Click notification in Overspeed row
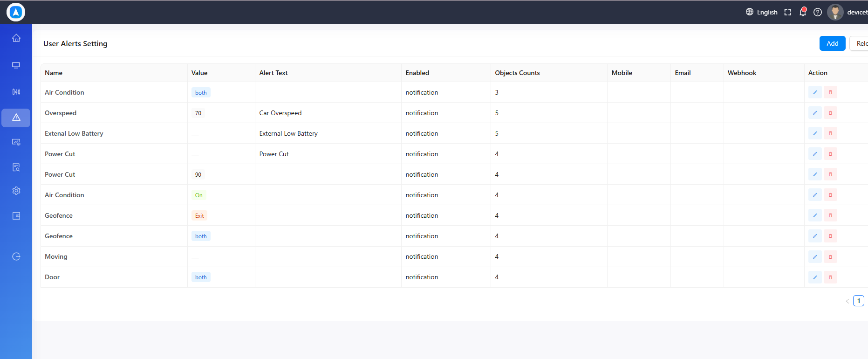The width and height of the screenshot is (868, 359). pos(422,113)
